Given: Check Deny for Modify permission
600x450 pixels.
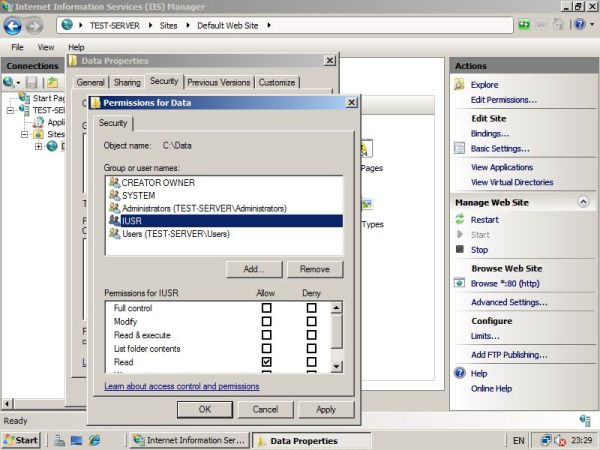Looking at the screenshot, I should click(311, 321).
